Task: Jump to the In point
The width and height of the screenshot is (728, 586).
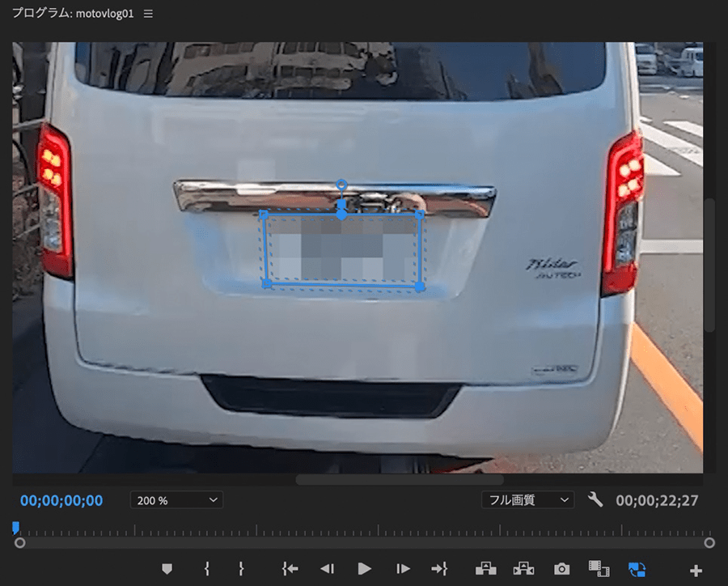Action: pos(290,569)
